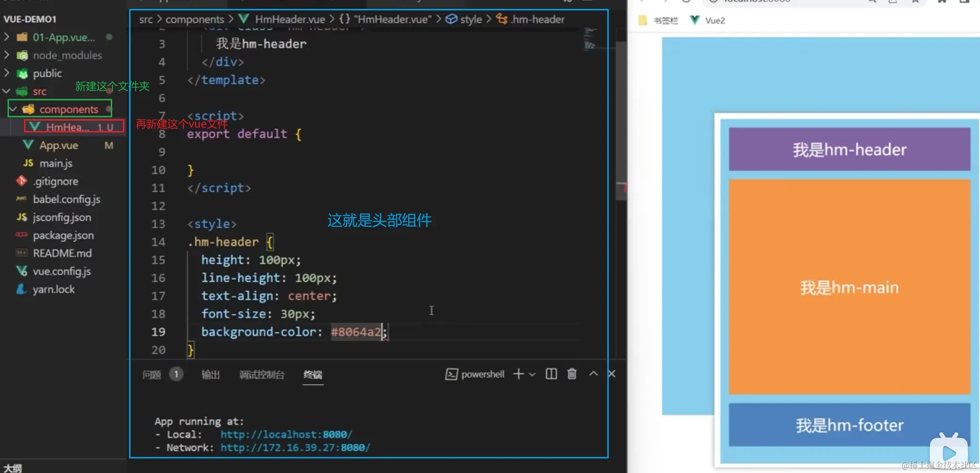Switch to the 调试控制台 tab
This screenshot has height=473, width=980.
click(262, 375)
